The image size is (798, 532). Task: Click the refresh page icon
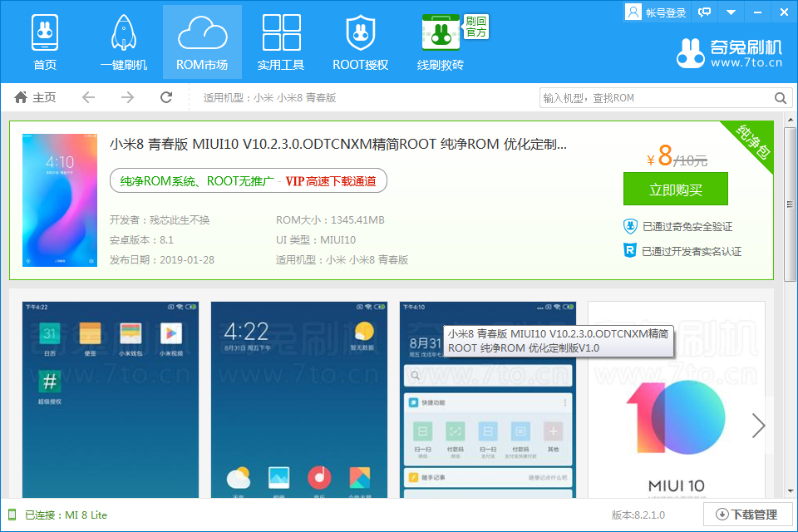click(x=166, y=98)
